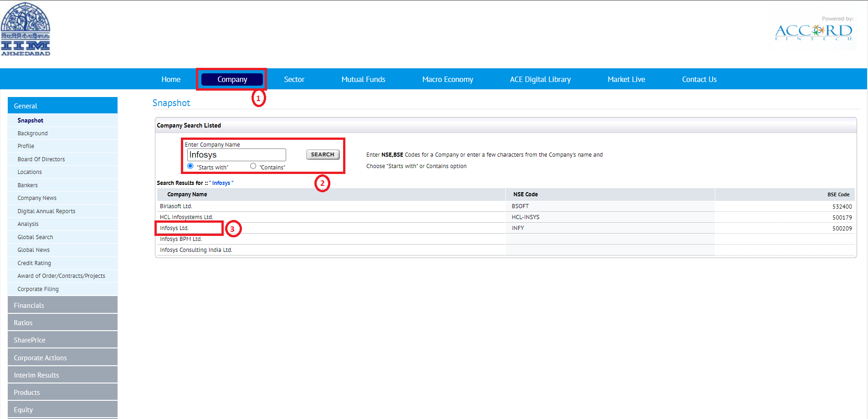
Task: Expand the Financials sidebar section
Action: pos(62,305)
